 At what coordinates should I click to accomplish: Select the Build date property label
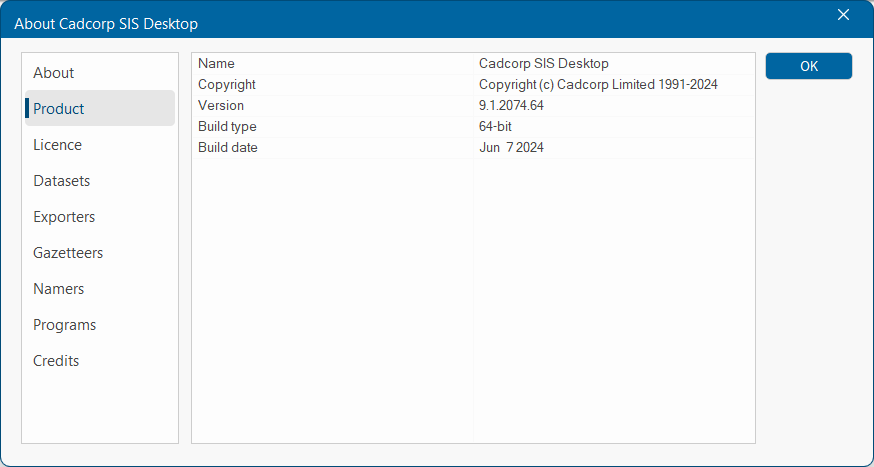[228, 148]
